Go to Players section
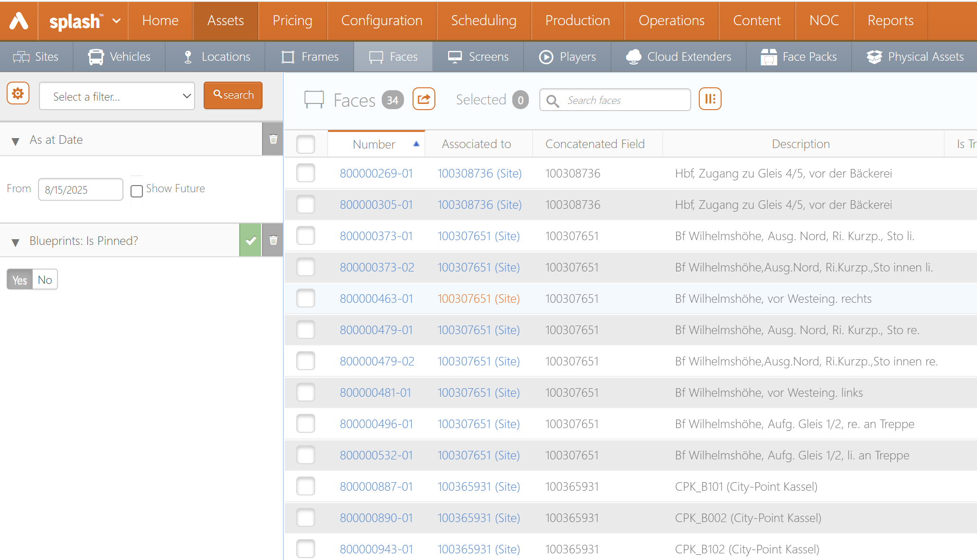 [567, 56]
